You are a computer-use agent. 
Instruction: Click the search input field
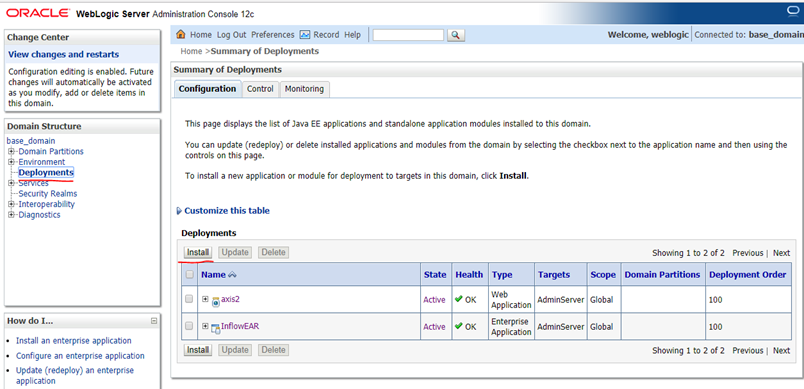point(408,35)
